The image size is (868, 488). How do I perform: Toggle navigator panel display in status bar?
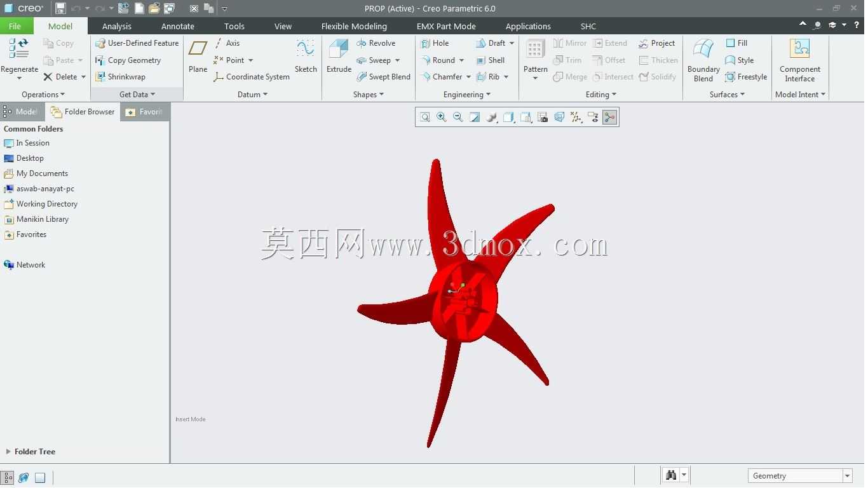click(8, 477)
